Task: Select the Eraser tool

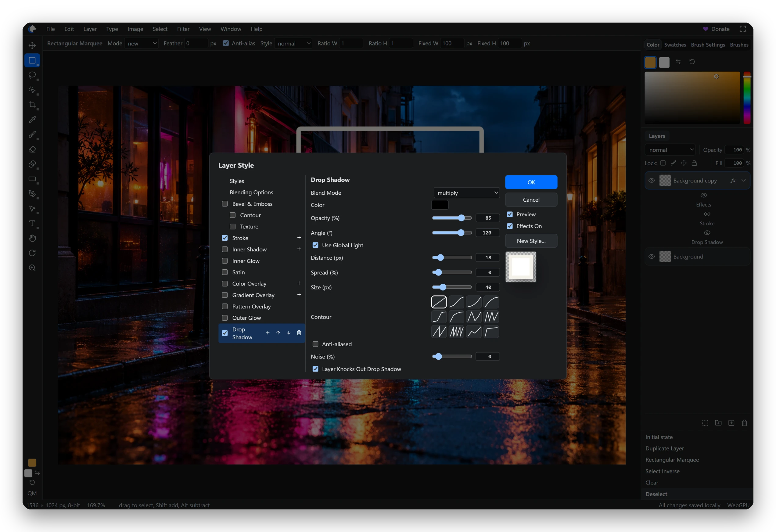Action: pyautogui.click(x=32, y=149)
